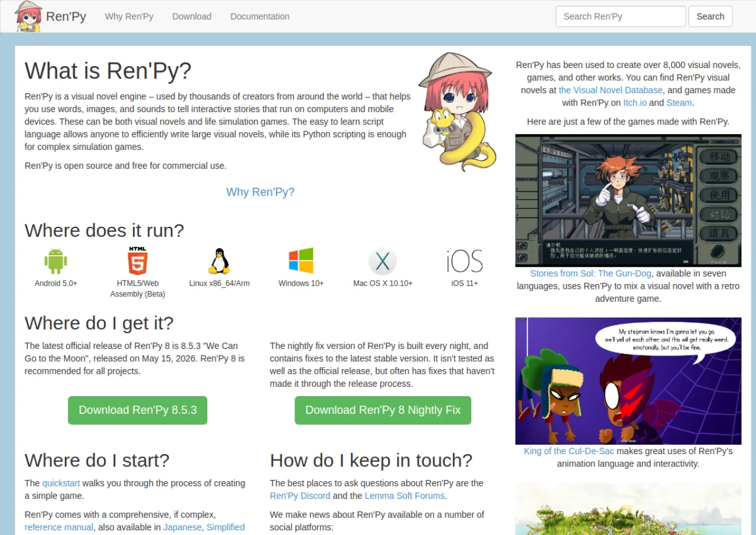Viewport: 756px width, 535px height.
Task: Click the Mac OS X icon
Action: point(383,261)
